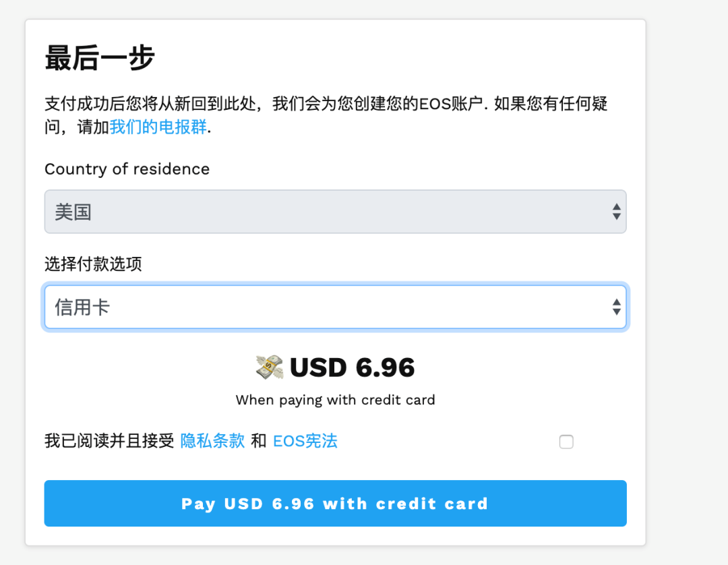Click the payment method stepper arrows

click(615, 307)
